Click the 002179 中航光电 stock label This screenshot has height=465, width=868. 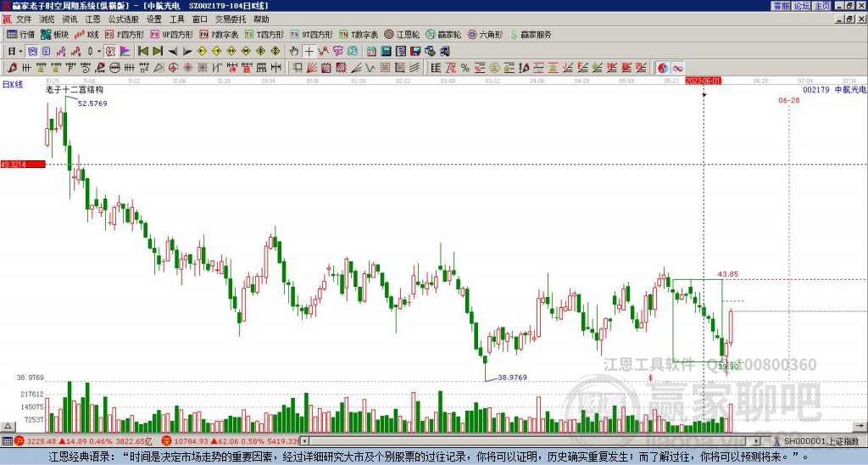(834, 90)
